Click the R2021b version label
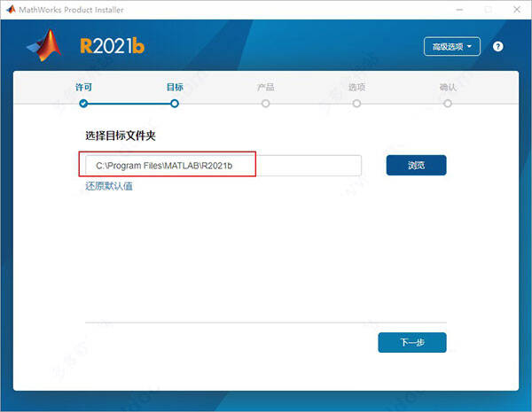Screen dimensions: 532x412 pyautogui.click(x=110, y=46)
